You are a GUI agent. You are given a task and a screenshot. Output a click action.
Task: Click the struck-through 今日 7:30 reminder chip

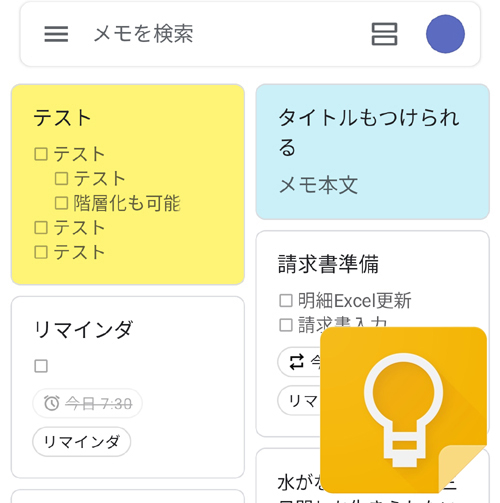87,403
